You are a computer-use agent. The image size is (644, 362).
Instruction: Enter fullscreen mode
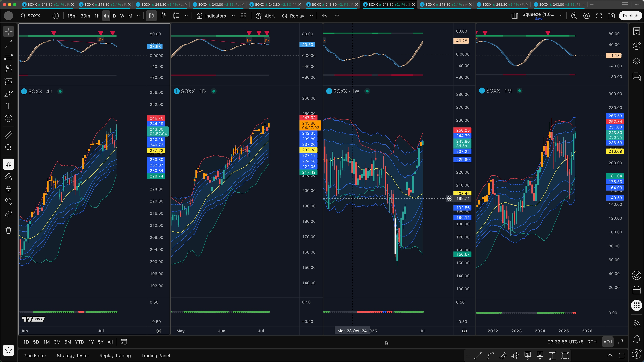coord(599,16)
